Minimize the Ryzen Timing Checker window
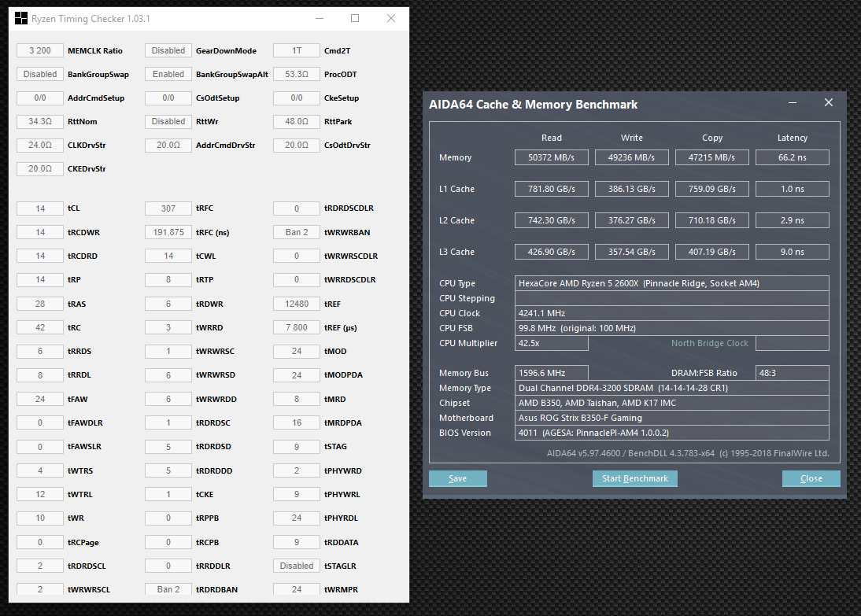Viewport: 861px width, 616px height. (318, 18)
